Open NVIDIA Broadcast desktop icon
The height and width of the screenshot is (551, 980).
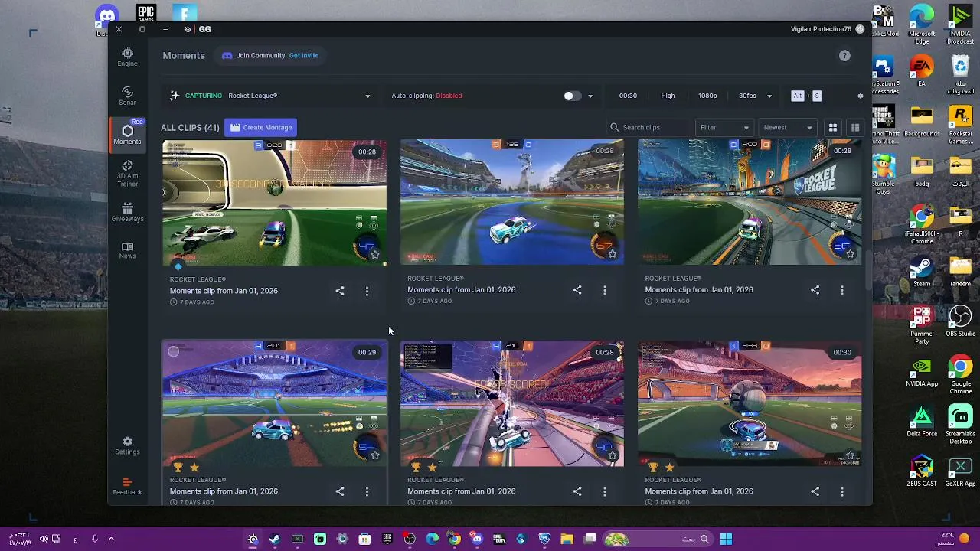(x=960, y=24)
